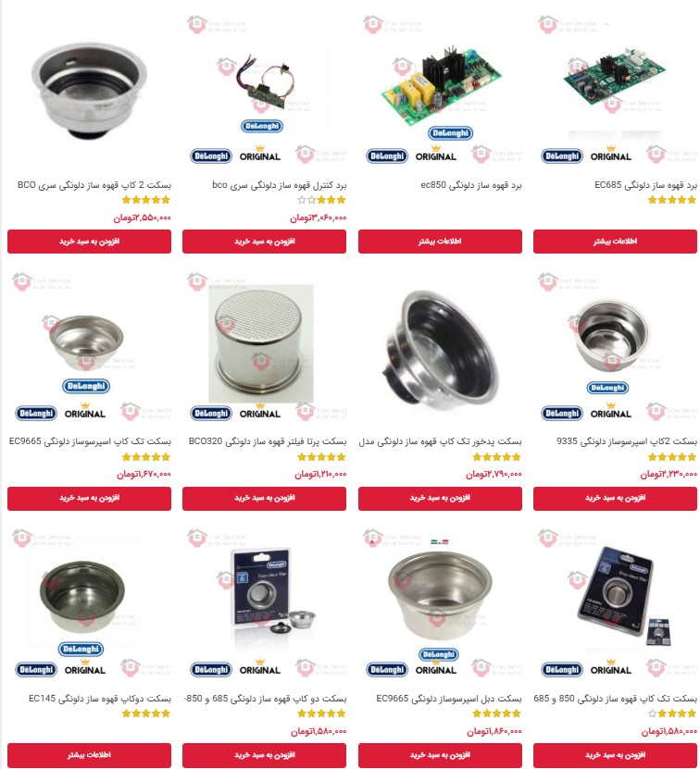Open the BCO320 filter basket title link
Image resolution: width=700 pixels, height=769 pixels.
click(x=268, y=440)
